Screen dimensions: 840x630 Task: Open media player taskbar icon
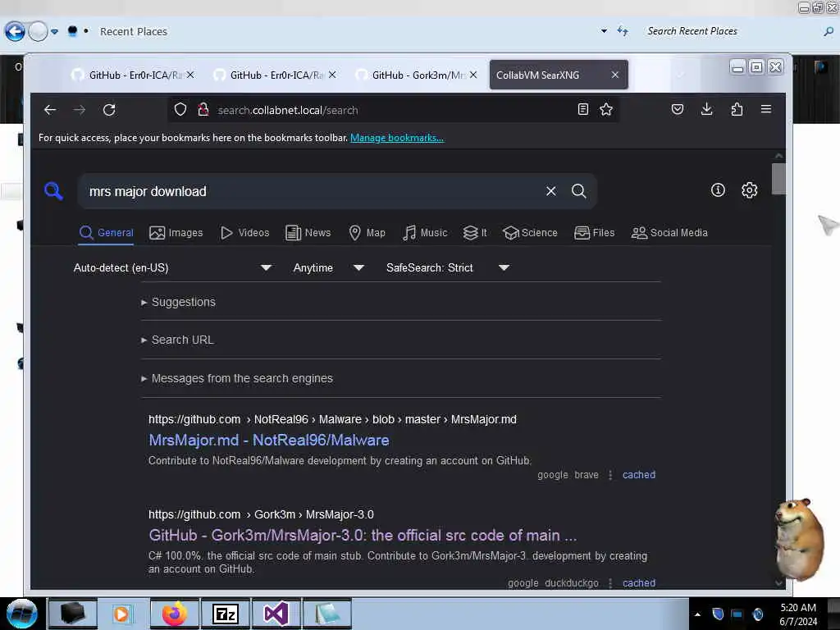click(x=121, y=614)
